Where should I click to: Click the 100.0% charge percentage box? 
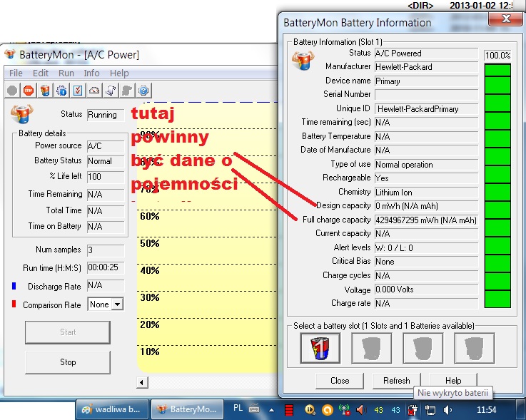click(498, 56)
